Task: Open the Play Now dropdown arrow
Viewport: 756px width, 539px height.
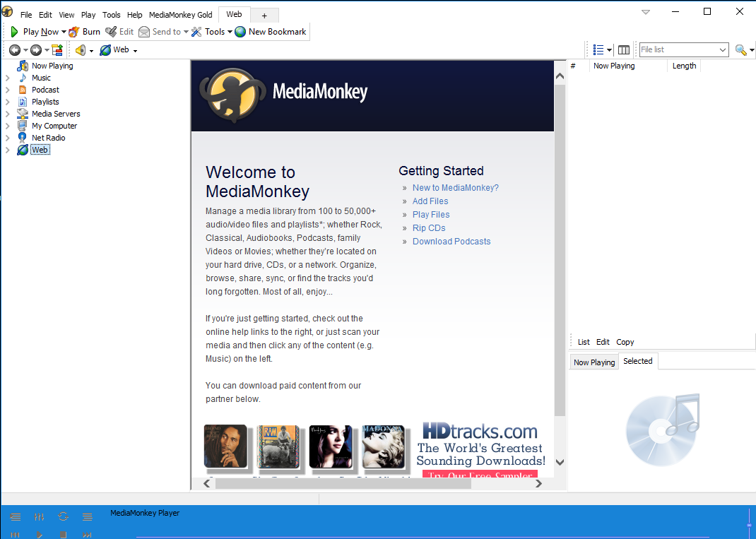Action: [64, 32]
